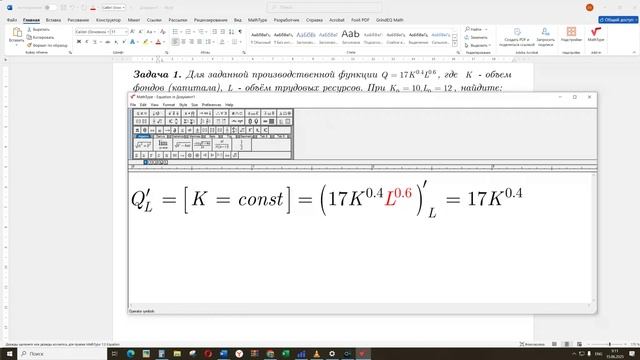Toggle align left in Word ribbon
The image size is (640, 360).
pyautogui.click(x=175, y=42)
